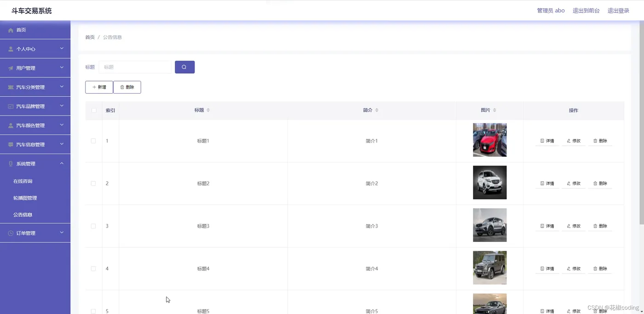Click the 斗车交易系统 title
Image resolution: width=644 pixels, height=314 pixels.
click(x=32, y=11)
